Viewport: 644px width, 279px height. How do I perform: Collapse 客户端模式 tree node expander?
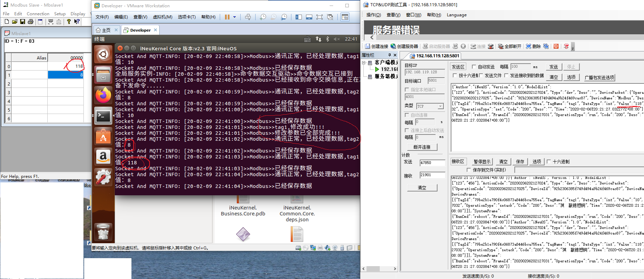[x=364, y=63]
